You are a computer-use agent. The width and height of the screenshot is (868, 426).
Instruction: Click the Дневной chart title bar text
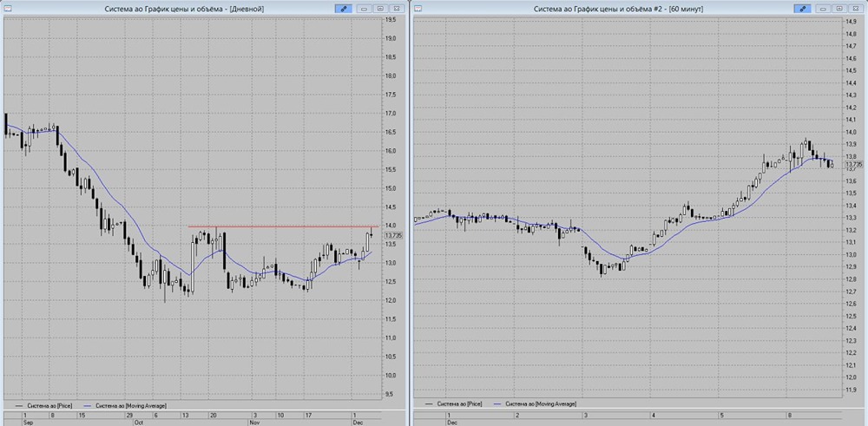click(184, 9)
